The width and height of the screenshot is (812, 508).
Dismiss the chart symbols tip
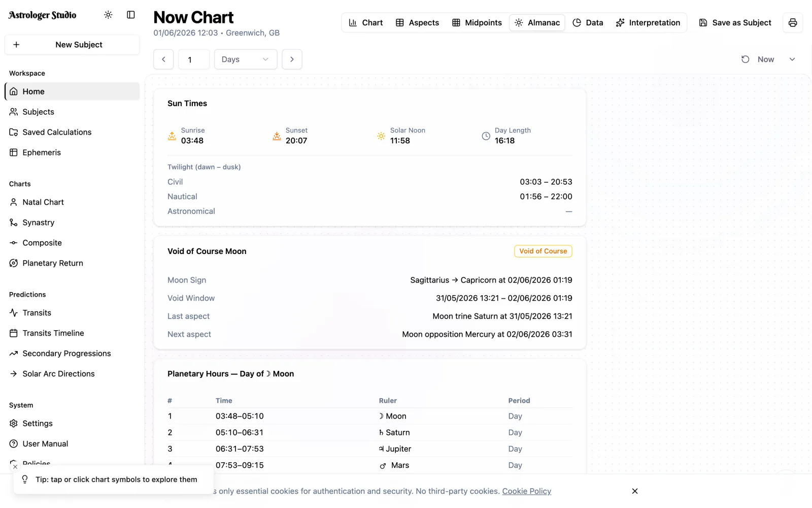(15, 467)
